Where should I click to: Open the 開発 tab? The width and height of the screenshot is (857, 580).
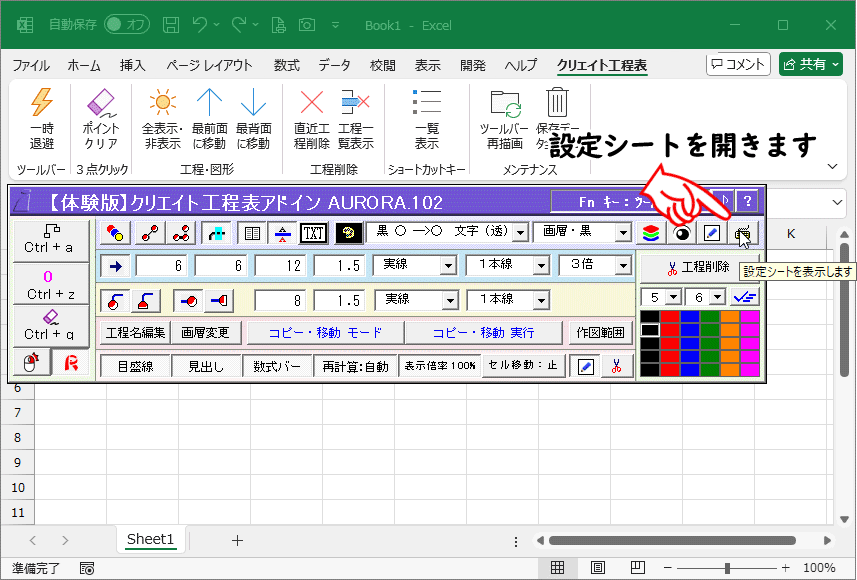coord(473,66)
